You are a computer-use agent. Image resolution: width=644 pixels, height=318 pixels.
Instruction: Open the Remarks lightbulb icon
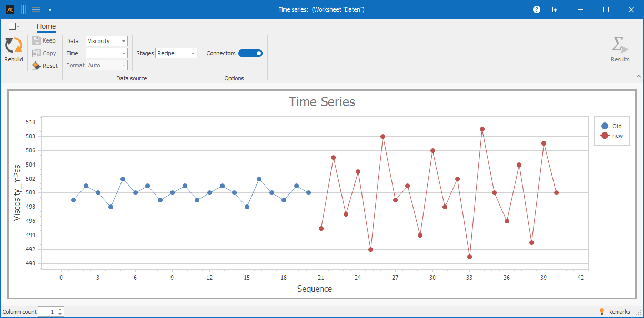[602, 312]
